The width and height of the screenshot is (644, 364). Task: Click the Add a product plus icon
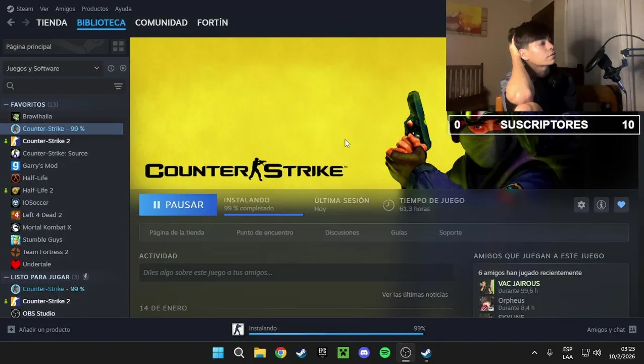pyautogui.click(x=11, y=330)
